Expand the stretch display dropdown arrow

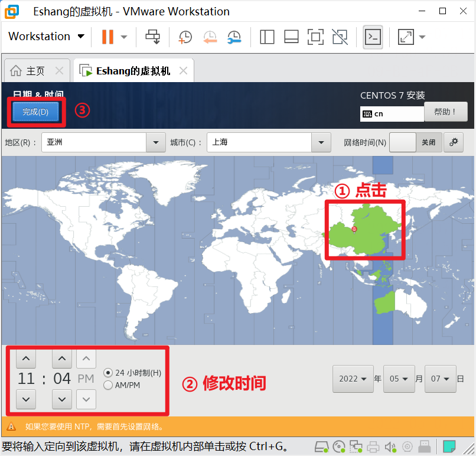pyautogui.click(x=422, y=37)
